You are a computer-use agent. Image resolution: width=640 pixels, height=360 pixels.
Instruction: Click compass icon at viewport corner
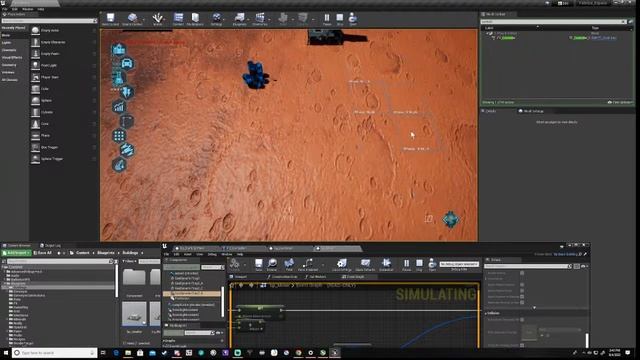point(451,220)
